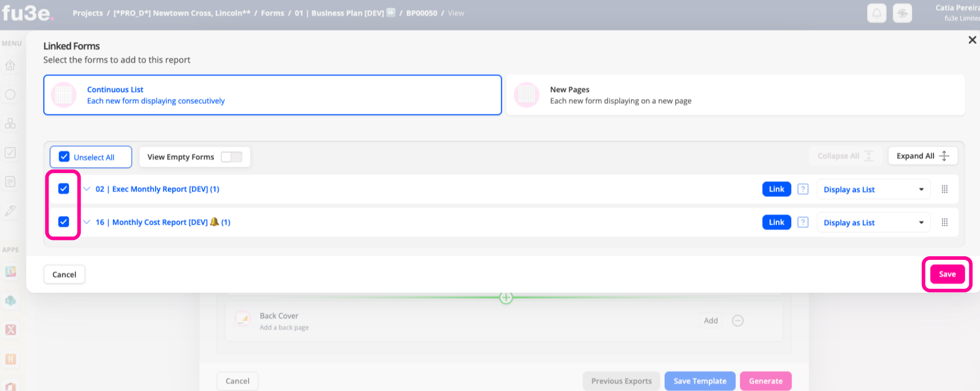The width and height of the screenshot is (980, 391).
Task: Open 02 | Exec Monthly Report [DEV] link
Action: pos(157,189)
